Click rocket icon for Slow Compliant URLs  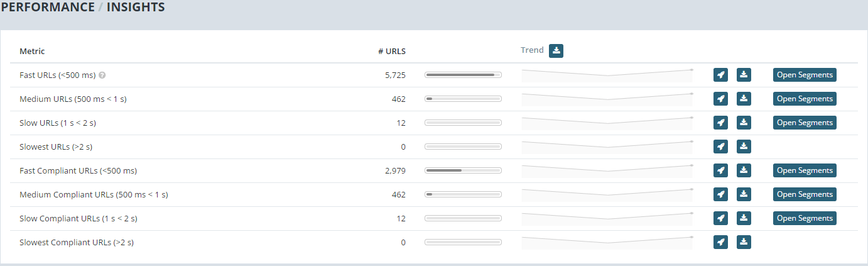(720, 218)
